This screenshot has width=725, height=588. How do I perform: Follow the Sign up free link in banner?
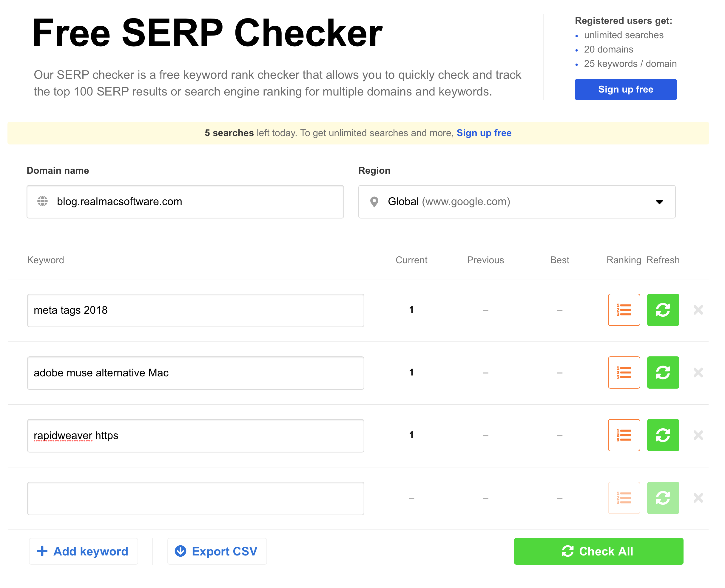tap(484, 133)
